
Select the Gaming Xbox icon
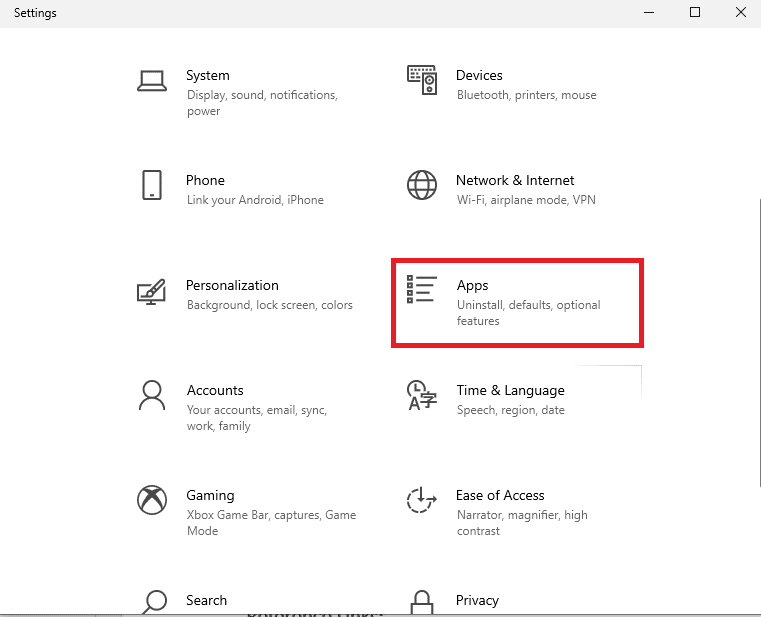(x=152, y=500)
